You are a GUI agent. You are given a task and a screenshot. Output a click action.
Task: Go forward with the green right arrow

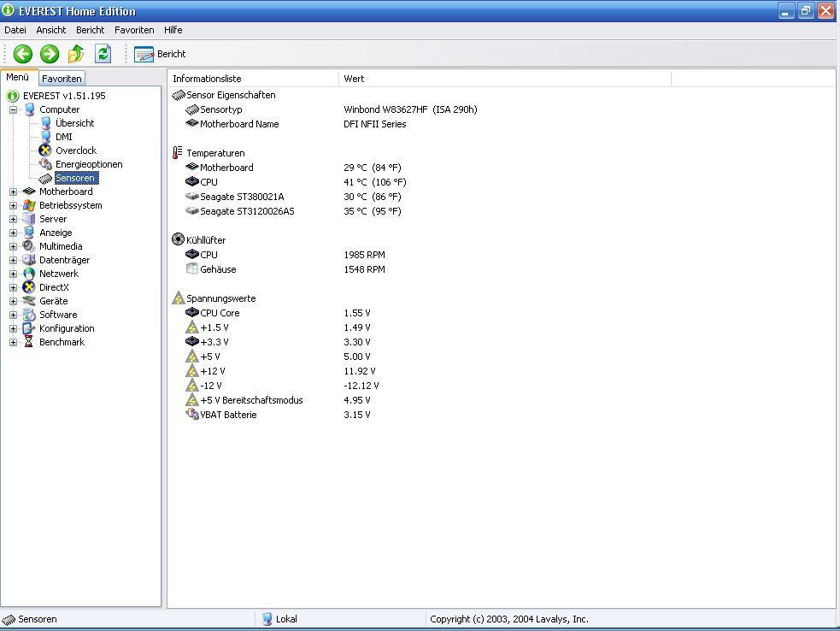[50, 54]
